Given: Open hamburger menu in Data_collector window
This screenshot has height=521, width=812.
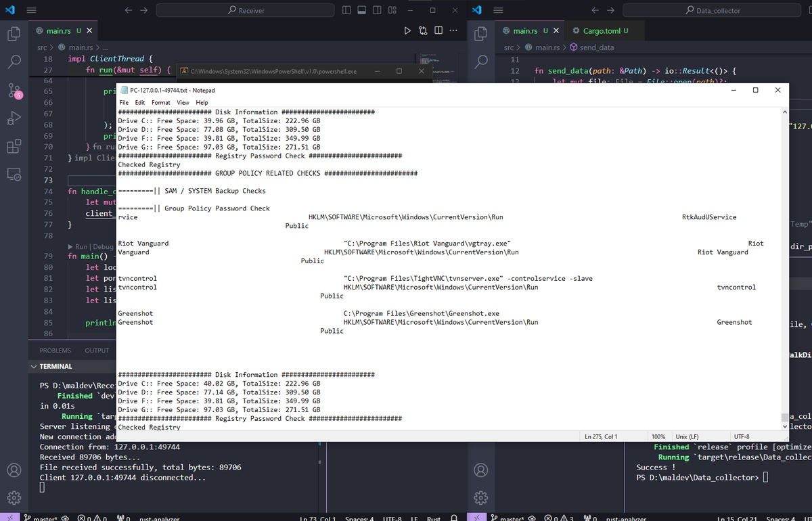Looking at the screenshot, I should click(x=498, y=10).
